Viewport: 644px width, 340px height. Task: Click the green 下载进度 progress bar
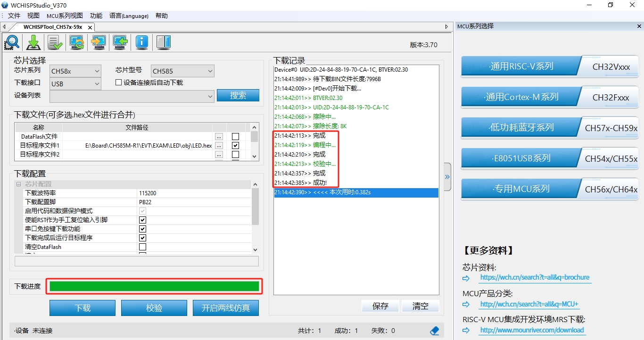(154, 286)
